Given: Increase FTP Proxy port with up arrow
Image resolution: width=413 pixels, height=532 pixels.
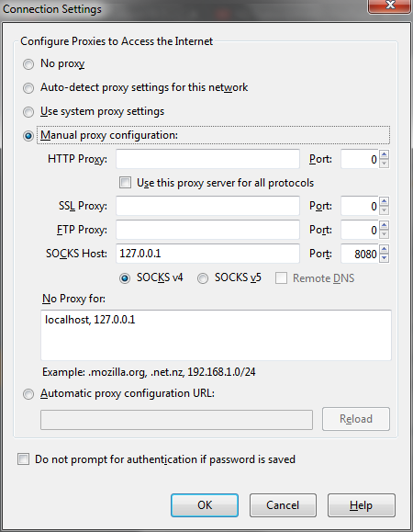Looking at the screenshot, I should (x=384, y=225).
